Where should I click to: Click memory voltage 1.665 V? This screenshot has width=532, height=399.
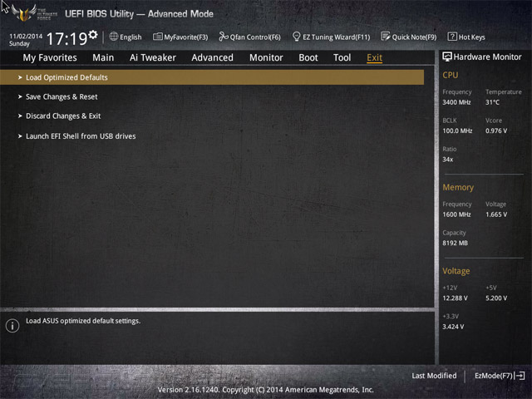[496, 214]
